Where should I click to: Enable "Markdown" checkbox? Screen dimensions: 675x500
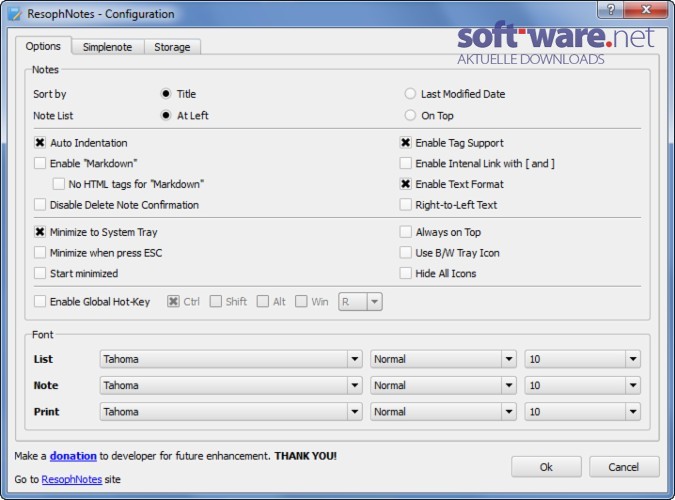click(x=40, y=163)
